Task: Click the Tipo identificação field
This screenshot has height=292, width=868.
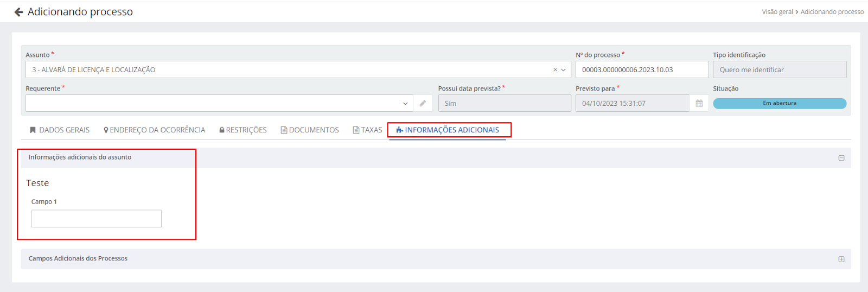Action: [x=779, y=70]
